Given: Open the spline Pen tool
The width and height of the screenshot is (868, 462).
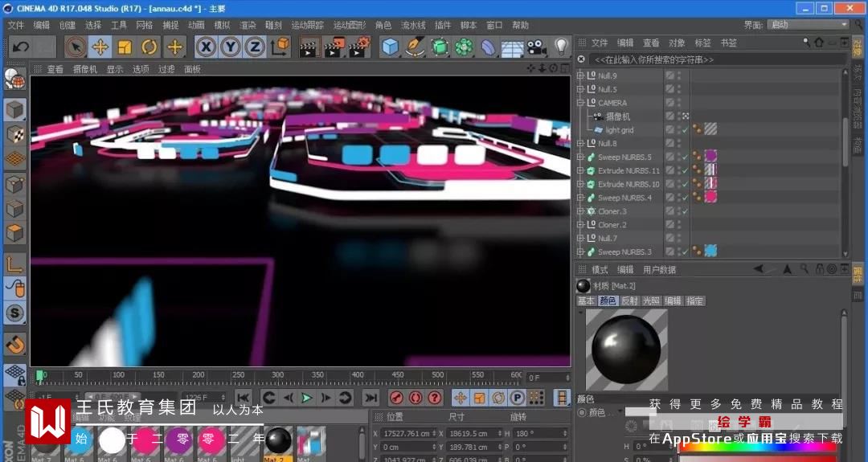Looking at the screenshot, I should 415,47.
